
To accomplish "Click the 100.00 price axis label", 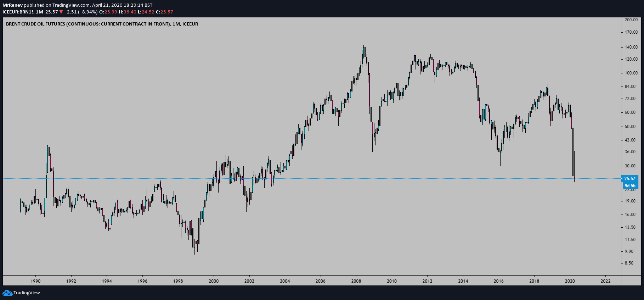I will [631, 73].
